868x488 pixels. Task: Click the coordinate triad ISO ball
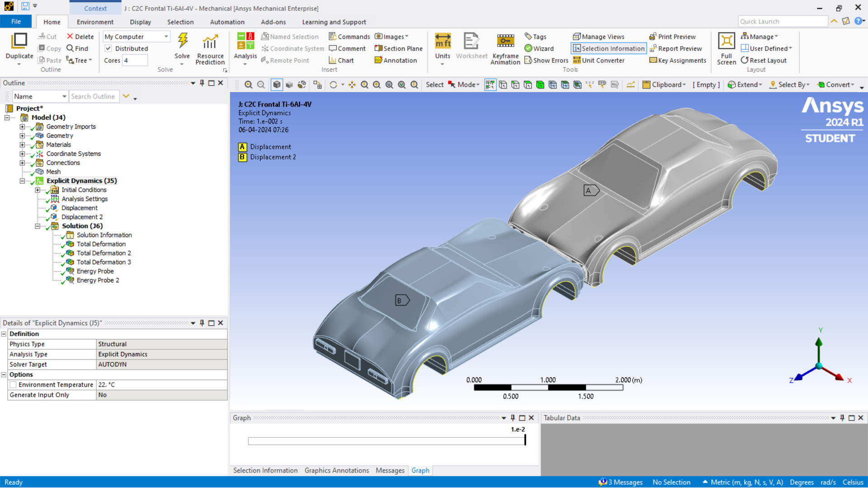tap(819, 366)
